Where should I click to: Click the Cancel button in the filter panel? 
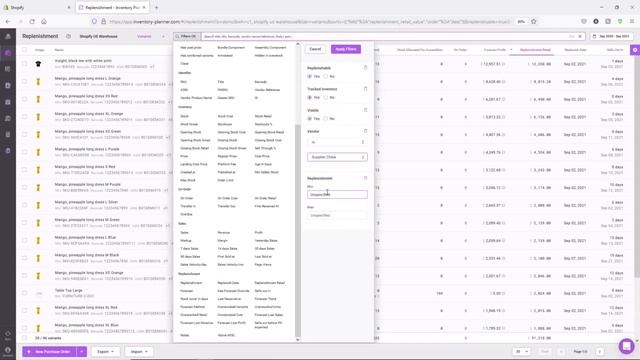click(x=315, y=49)
